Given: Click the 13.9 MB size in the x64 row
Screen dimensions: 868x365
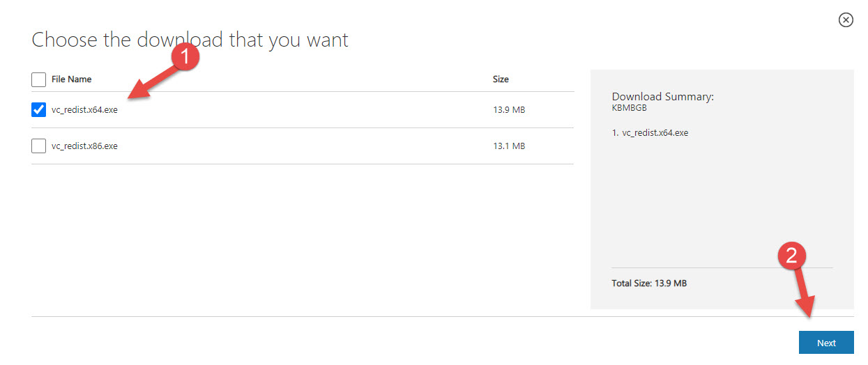Looking at the screenshot, I should coord(508,110).
